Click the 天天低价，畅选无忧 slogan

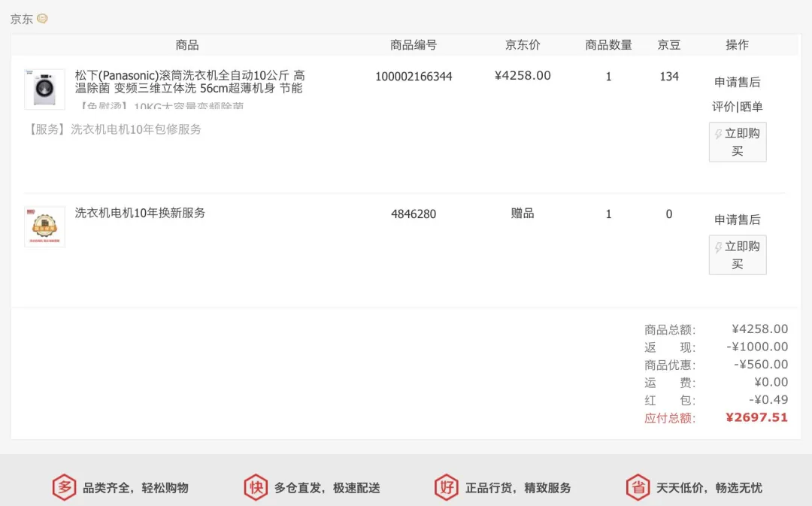click(x=710, y=488)
